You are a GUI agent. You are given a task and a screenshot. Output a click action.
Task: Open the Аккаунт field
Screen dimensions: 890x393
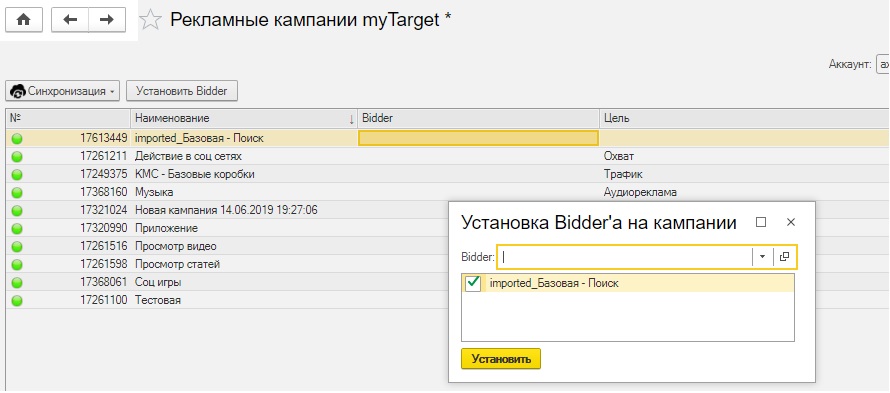883,65
